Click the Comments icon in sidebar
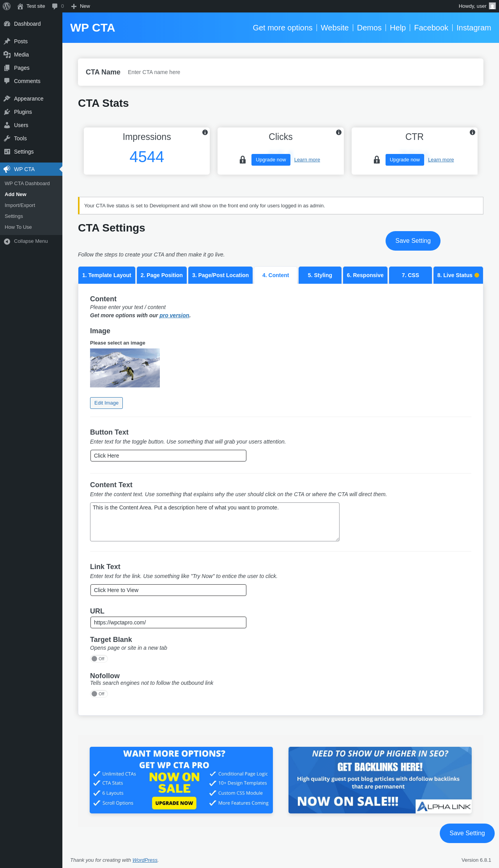The image size is (499, 868). click(x=7, y=81)
